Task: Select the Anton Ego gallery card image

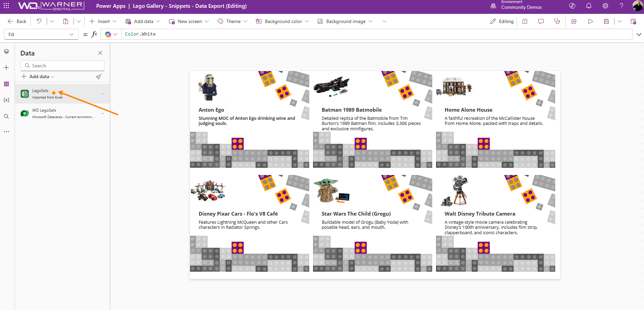Action: pyautogui.click(x=208, y=88)
